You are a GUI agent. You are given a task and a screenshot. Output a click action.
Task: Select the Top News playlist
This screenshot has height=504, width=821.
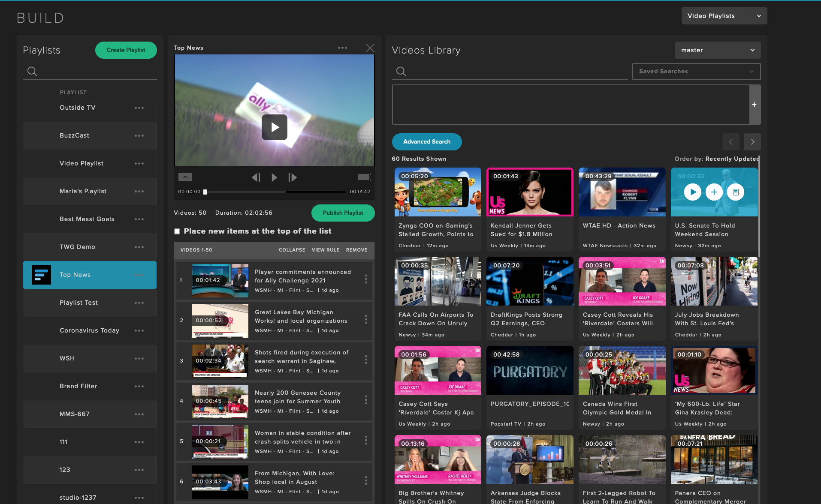90,275
